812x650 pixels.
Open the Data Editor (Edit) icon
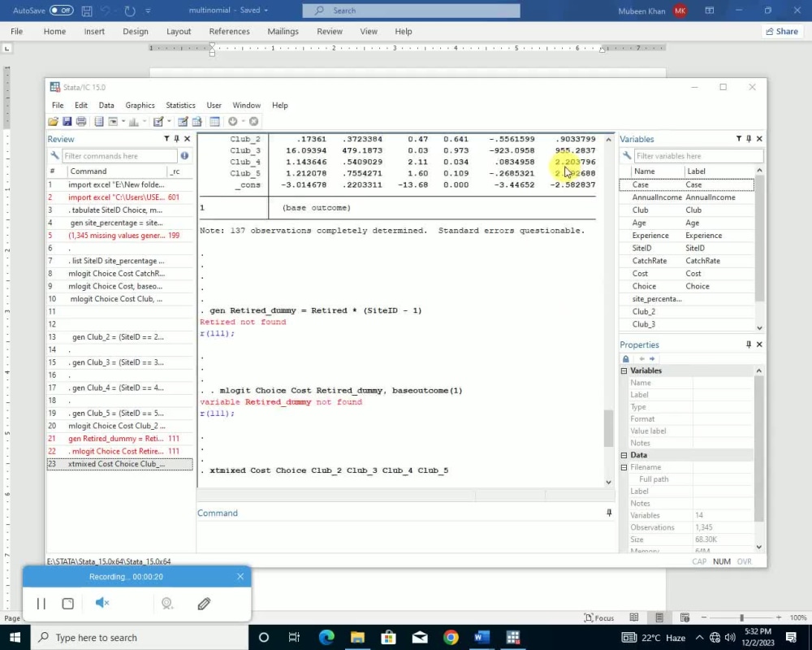coord(183,121)
